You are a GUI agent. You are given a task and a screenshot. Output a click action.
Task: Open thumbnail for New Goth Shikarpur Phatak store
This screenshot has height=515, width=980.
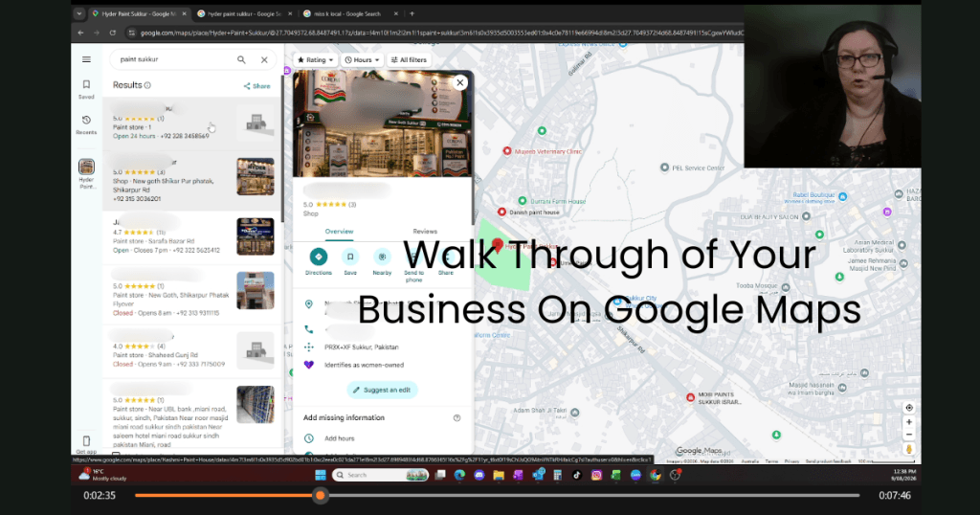coord(255,290)
